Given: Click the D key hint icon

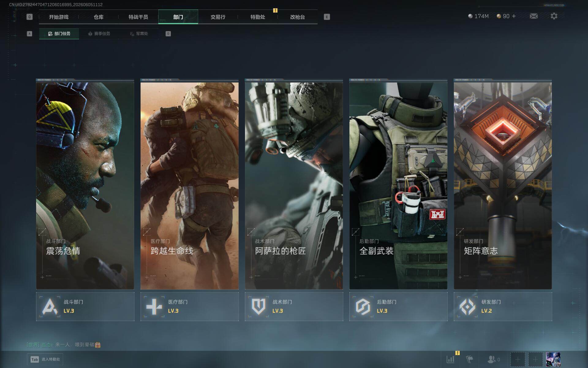Looking at the screenshot, I should click(x=168, y=34).
